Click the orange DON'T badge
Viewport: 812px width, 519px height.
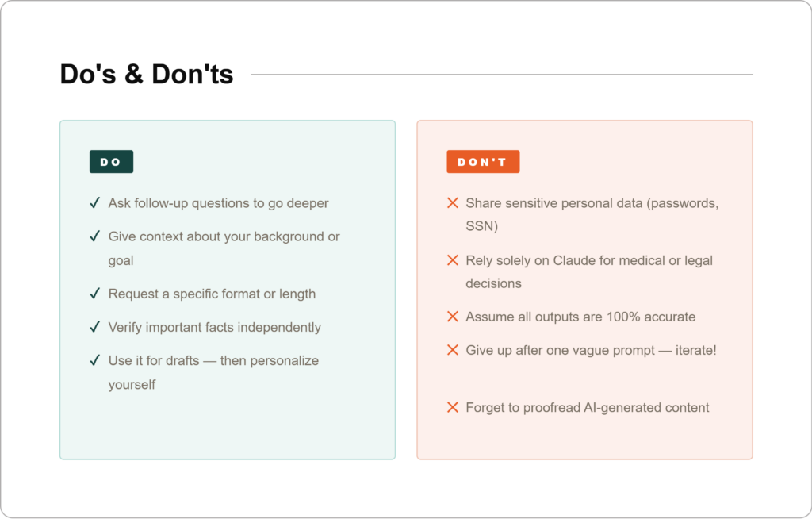coord(482,162)
